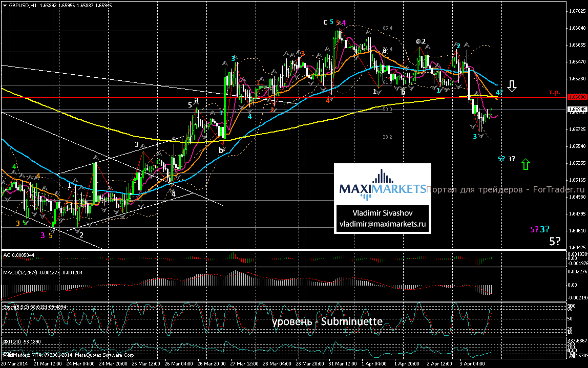The width and height of the screenshot is (588, 368).
Task: Click the ForTrader.ru portal watermark text
Action: (x=506, y=189)
